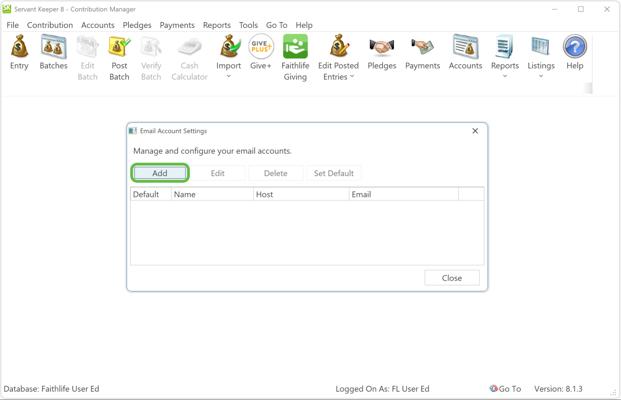
Task: Expand the Reports toolbar dropdown
Action: pos(505,77)
